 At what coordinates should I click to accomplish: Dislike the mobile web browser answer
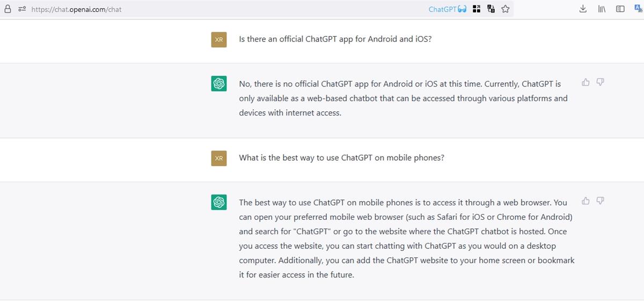click(601, 201)
